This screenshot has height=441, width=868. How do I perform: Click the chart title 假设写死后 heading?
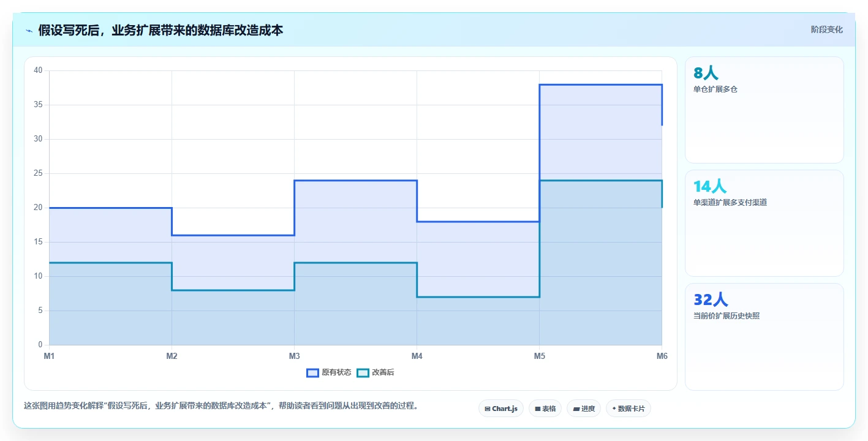pyautogui.click(x=160, y=30)
